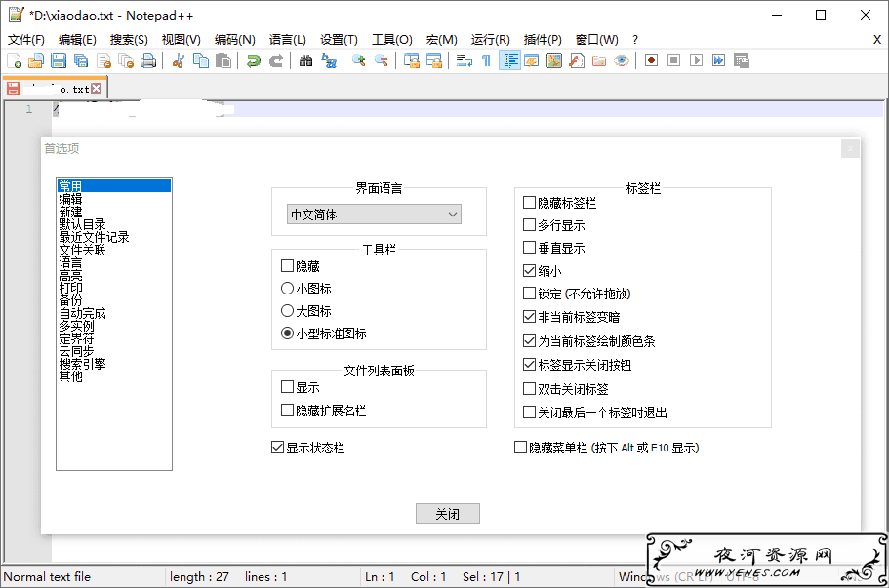Close the txt document tab

(x=97, y=89)
